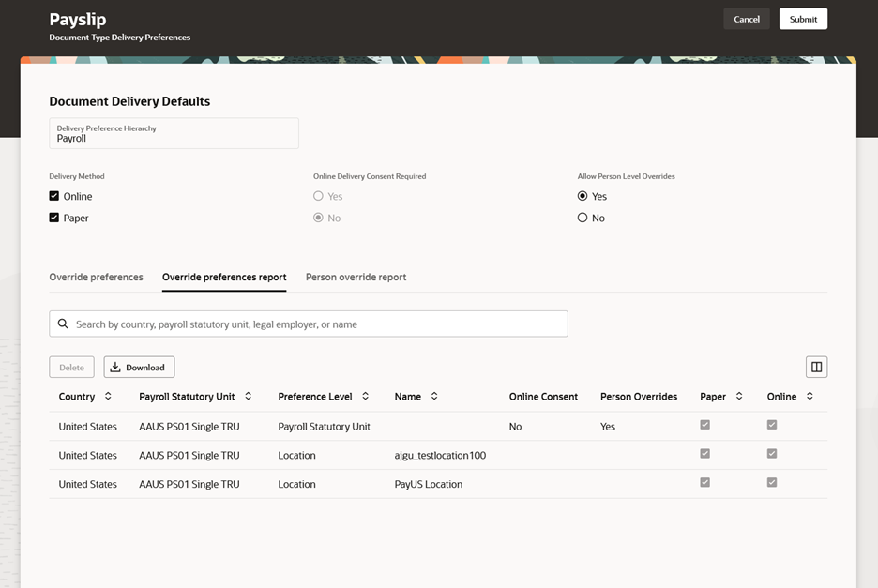Viewport: 878px width, 588px height.
Task: Download the override preferences report
Action: [139, 368]
